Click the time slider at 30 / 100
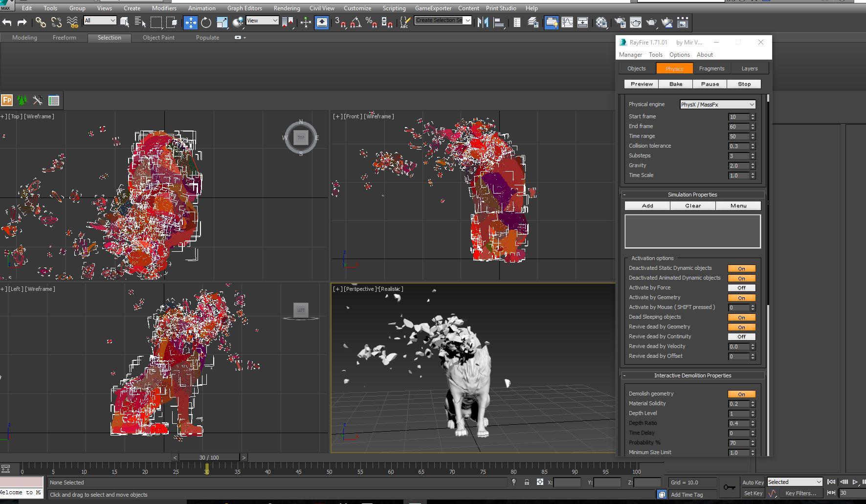Viewport: 866px width, 504px height. [209, 458]
